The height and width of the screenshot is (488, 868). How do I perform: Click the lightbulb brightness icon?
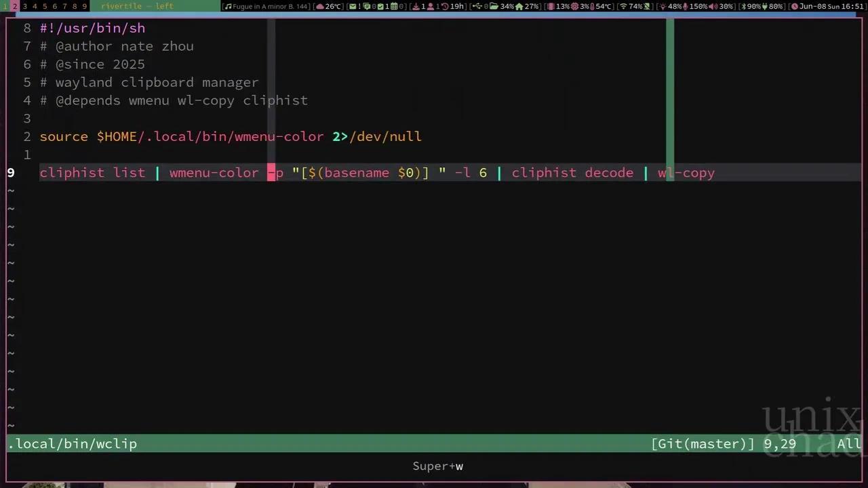663,6
